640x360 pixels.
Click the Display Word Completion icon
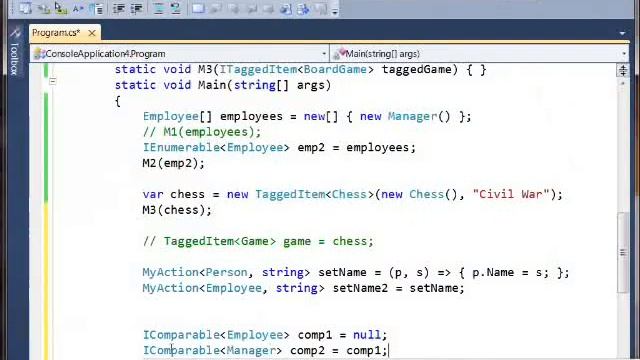pos(78,8)
